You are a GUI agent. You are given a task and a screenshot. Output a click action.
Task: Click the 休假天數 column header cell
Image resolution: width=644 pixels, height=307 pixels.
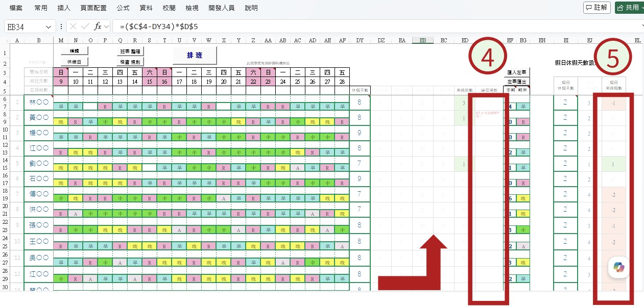click(x=360, y=90)
